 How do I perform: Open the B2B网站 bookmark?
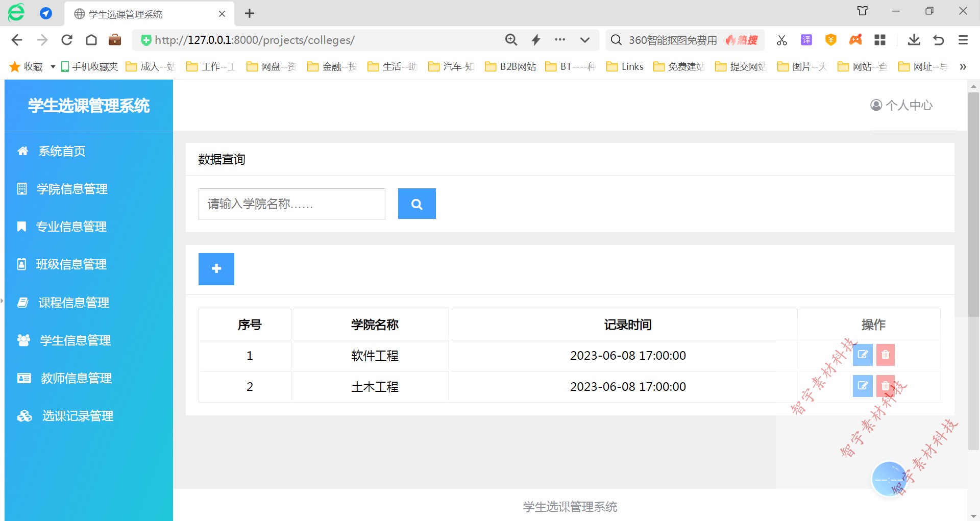510,66
